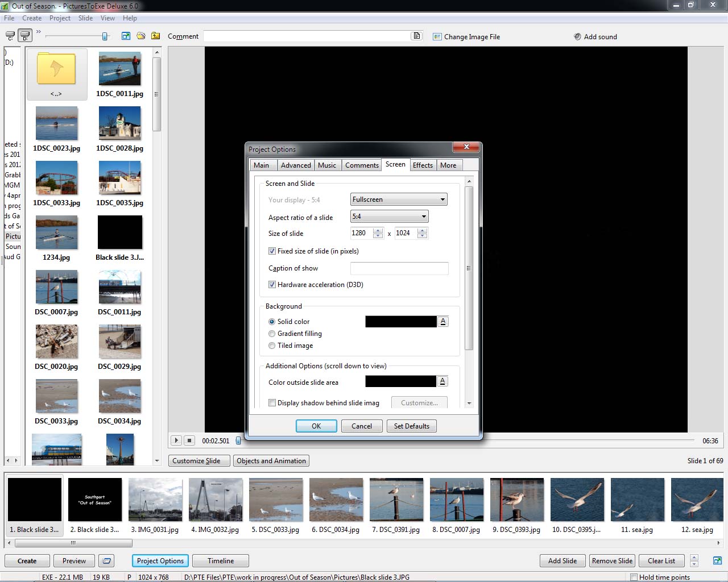
Task: Click the Timeline button
Action: coord(221,561)
